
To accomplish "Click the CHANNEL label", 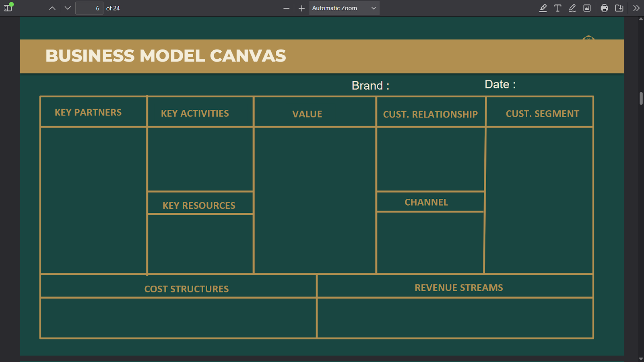I will (426, 202).
